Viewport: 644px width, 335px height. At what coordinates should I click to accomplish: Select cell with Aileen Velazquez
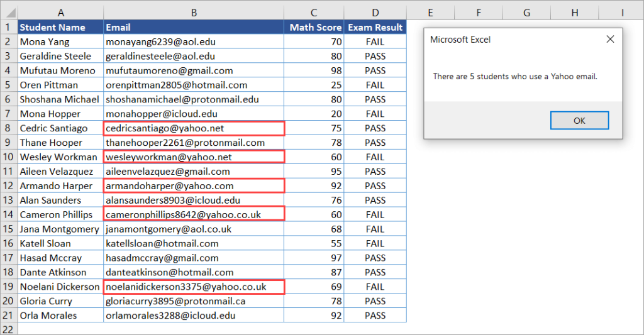click(60, 171)
